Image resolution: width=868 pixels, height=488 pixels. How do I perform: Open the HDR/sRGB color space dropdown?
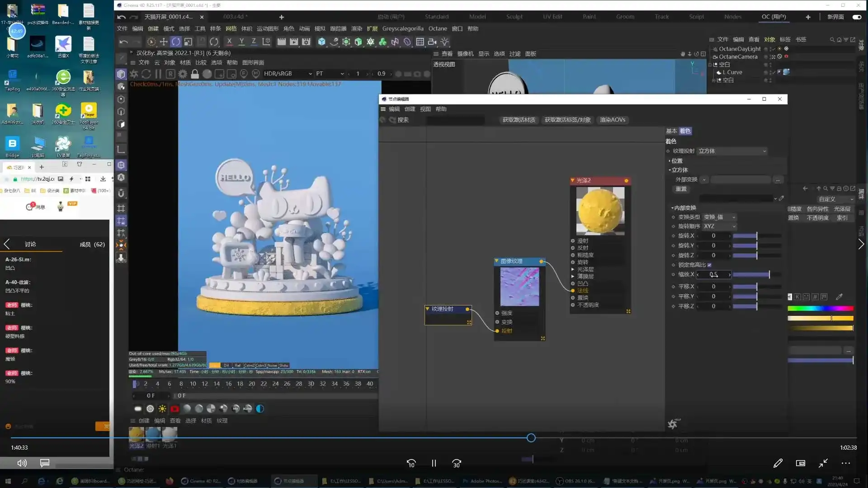click(288, 74)
